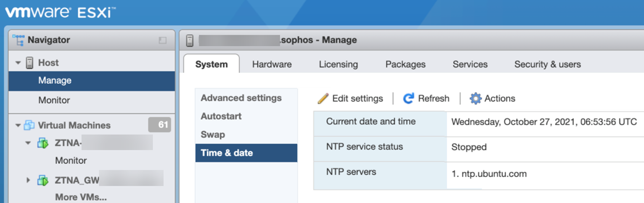The width and height of the screenshot is (644, 203).
Task: Minimize the Navigator panel
Action: [x=162, y=40]
